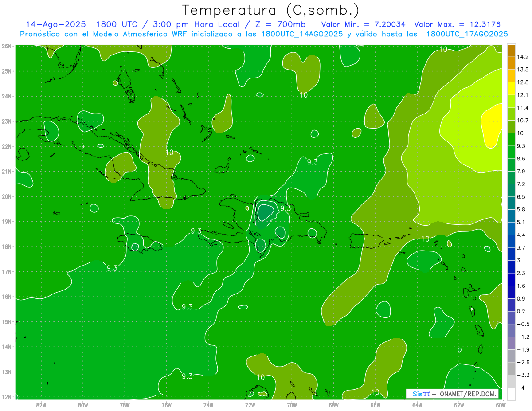Click the 70W longitude axis label
This screenshot has width=532, height=411.
pos(292,405)
